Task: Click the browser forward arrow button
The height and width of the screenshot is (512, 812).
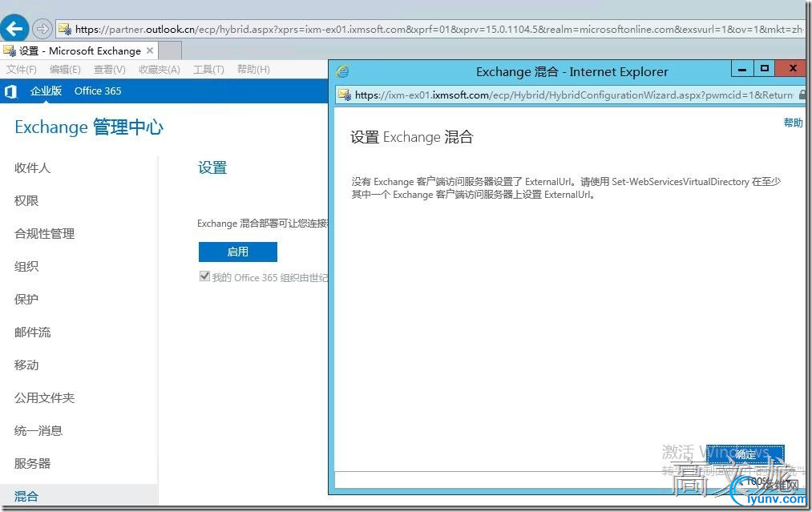Action: (x=42, y=29)
